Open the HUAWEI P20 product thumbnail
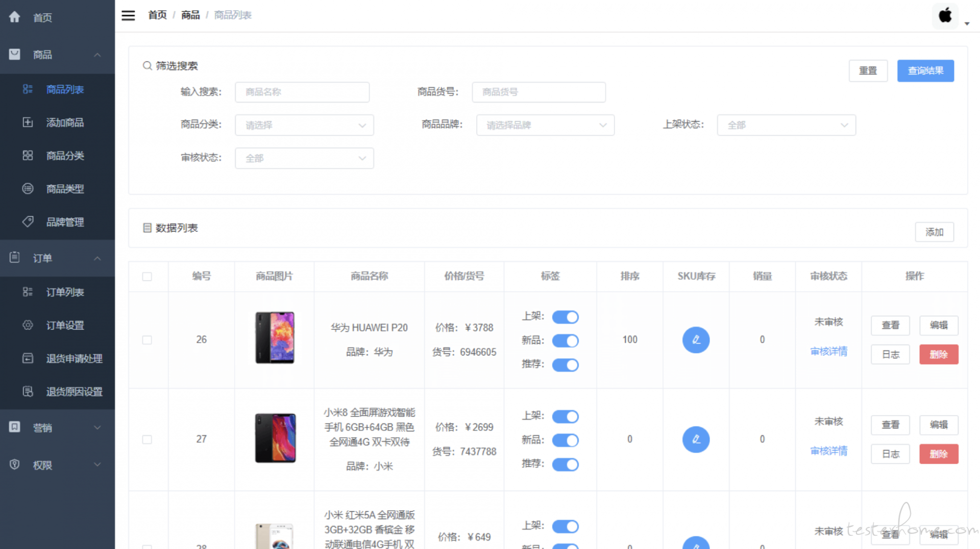The height and width of the screenshot is (549, 980). [275, 338]
